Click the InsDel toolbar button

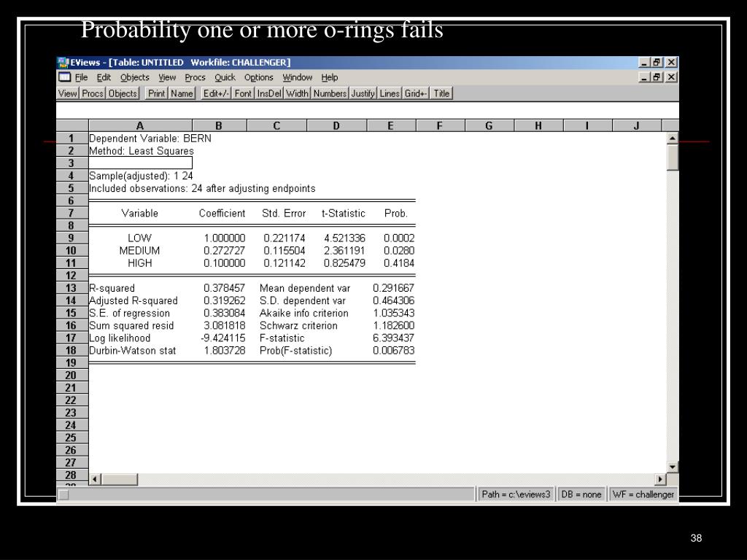269,93
